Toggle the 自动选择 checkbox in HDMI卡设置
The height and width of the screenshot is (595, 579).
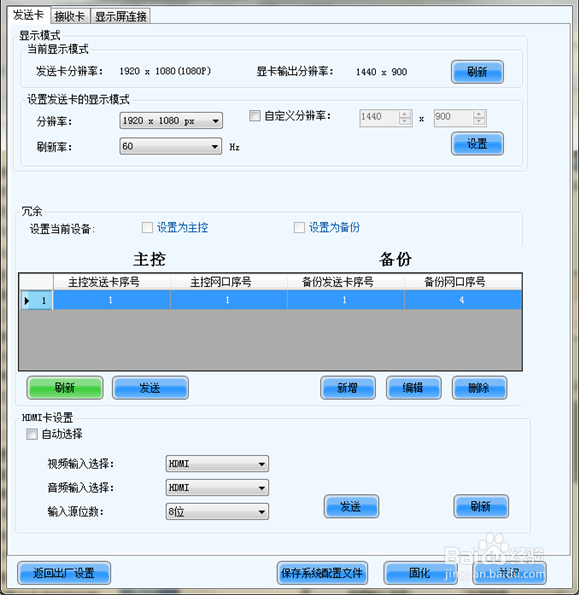(32, 434)
